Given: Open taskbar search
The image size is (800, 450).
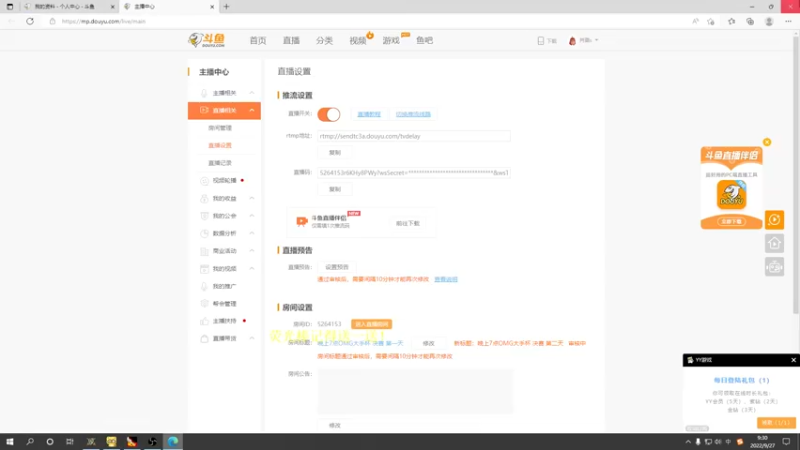Looking at the screenshot, I should click(x=30, y=442).
